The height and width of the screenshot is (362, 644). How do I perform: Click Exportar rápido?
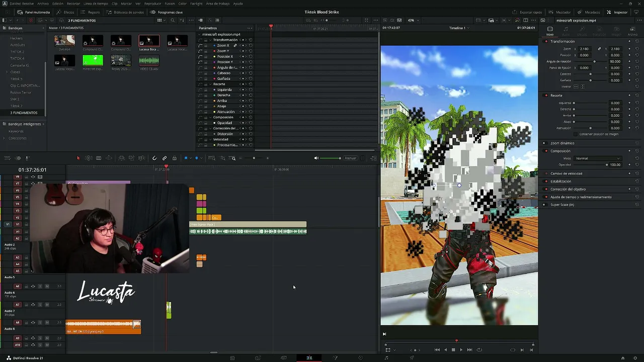click(x=527, y=12)
